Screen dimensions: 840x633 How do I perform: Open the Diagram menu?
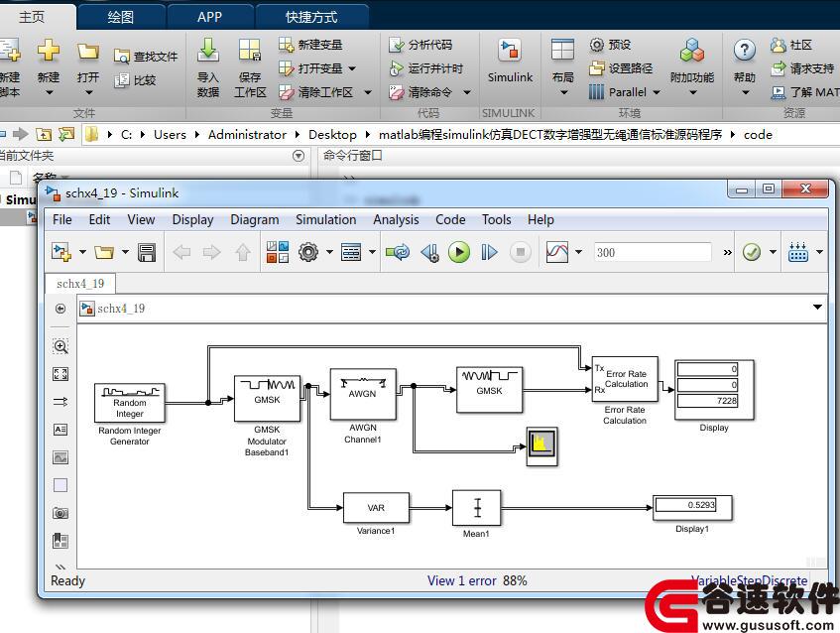(x=255, y=219)
